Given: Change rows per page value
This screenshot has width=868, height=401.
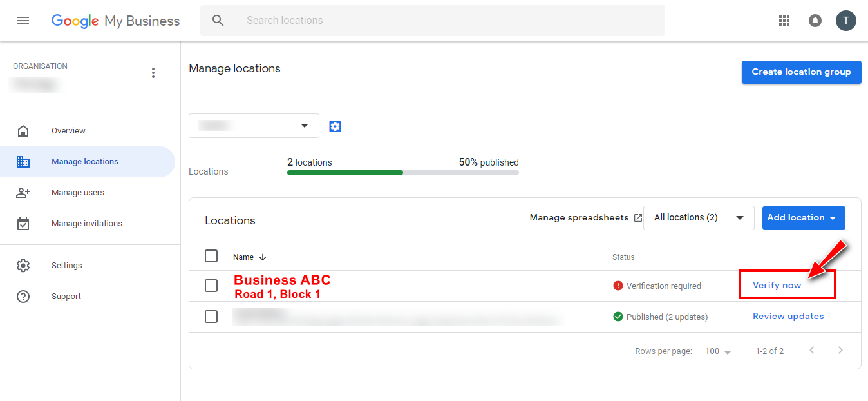Looking at the screenshot, I should tap(718, 351).
